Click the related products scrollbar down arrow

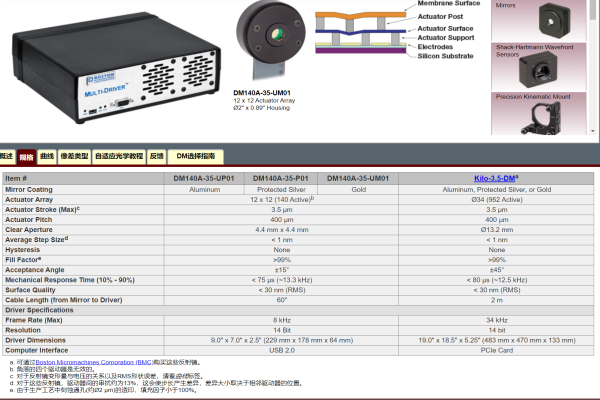593,131
